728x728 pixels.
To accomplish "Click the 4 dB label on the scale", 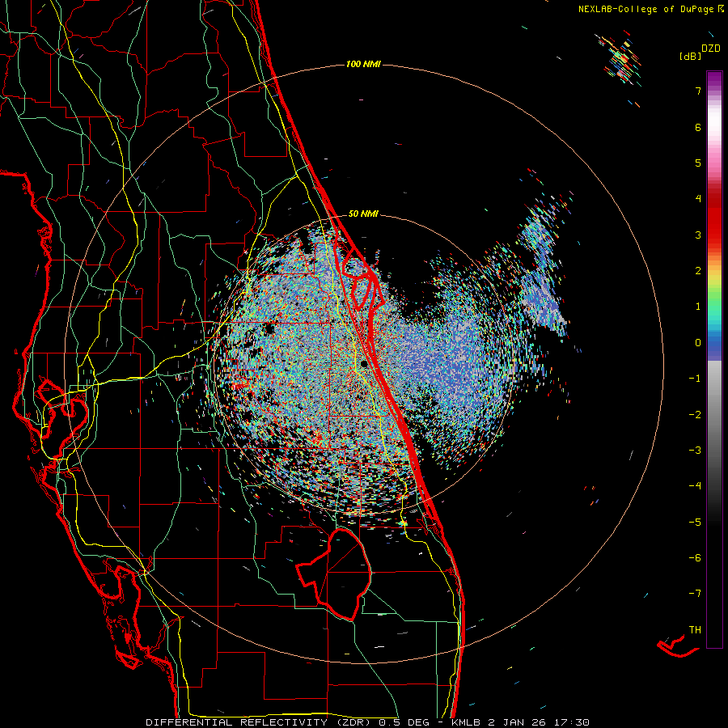I will point(698,199).
